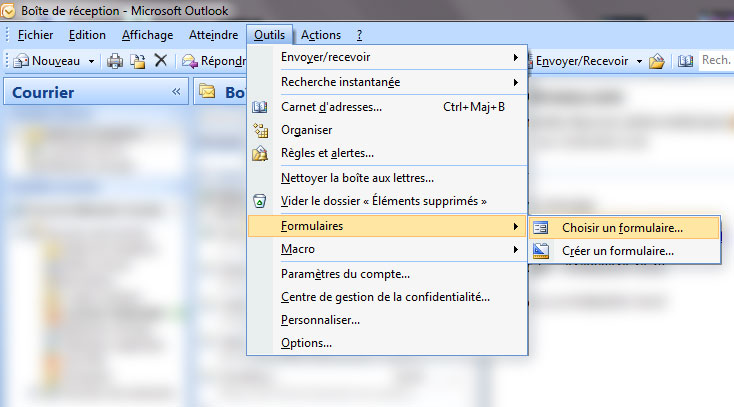This screenshot has height=407, width=734.
Task: Open the Fichier menu
Action: [35, 35]
